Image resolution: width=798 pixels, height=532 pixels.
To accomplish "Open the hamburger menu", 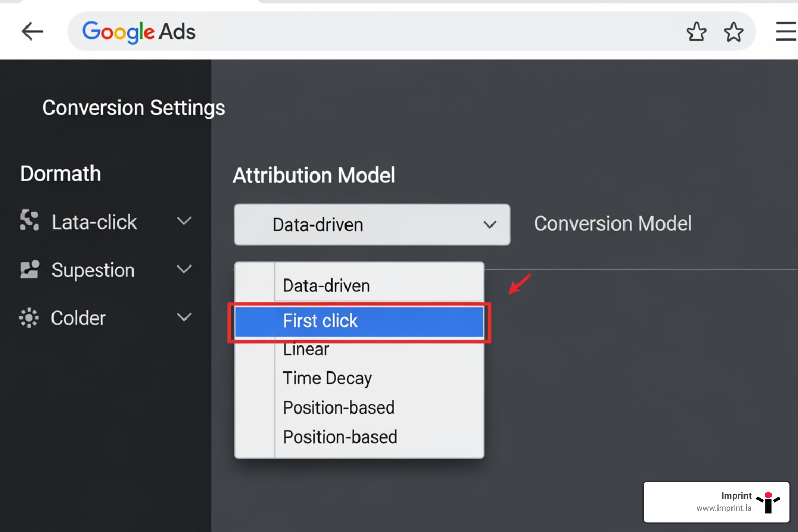I will tap(785, 31).
